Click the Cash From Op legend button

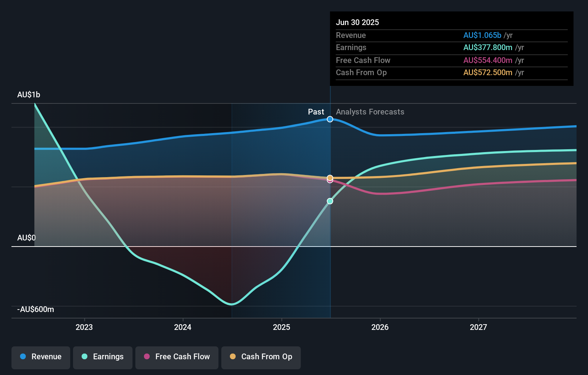261,357
